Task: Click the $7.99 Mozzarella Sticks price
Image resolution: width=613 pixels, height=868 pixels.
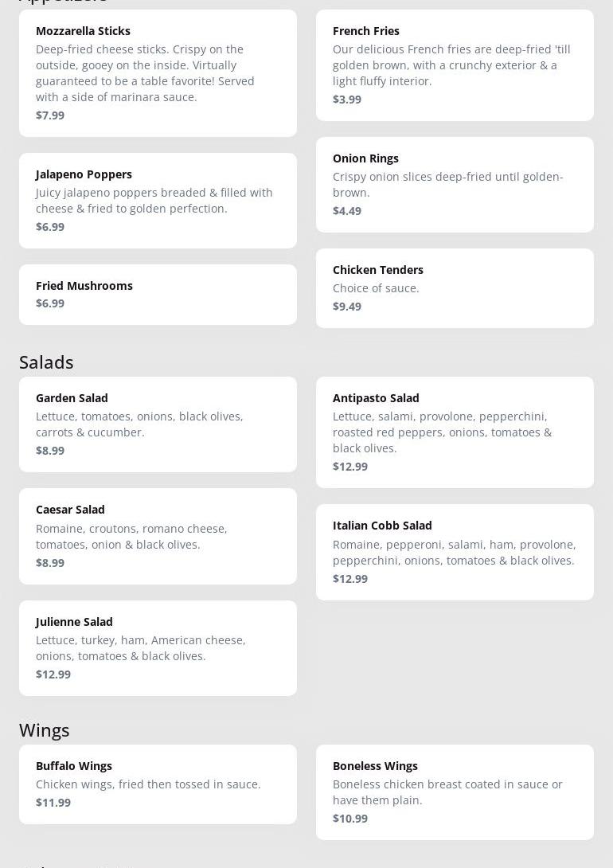Action: [x=50, y=115]
